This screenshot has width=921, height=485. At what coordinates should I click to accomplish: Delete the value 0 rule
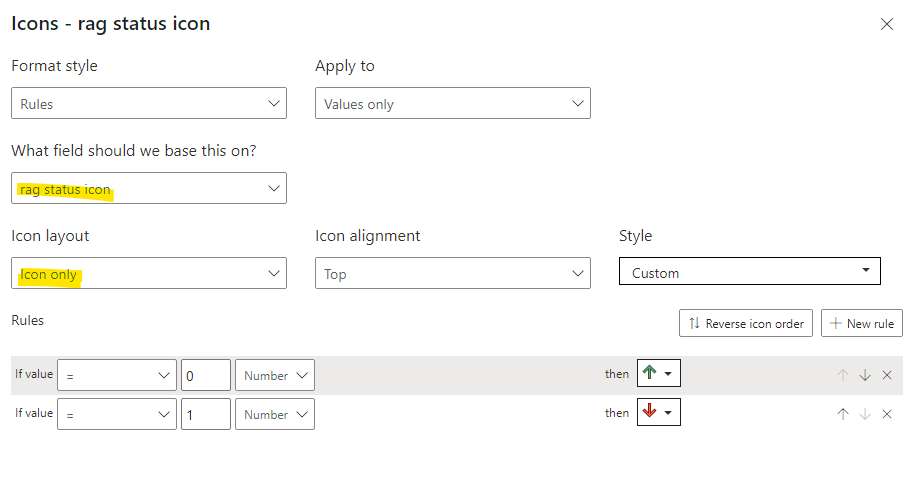click(887, 375)
